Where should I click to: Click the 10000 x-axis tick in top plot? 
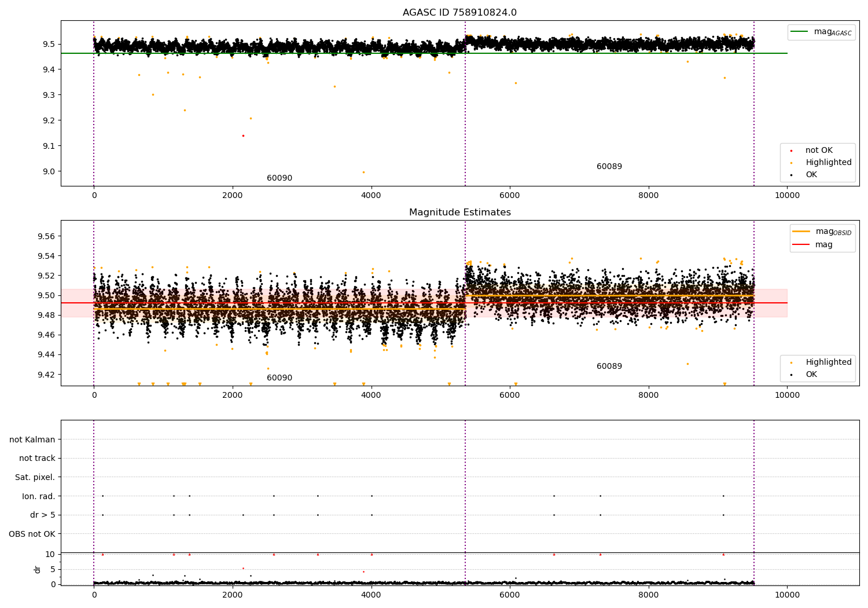coord(787,196)
